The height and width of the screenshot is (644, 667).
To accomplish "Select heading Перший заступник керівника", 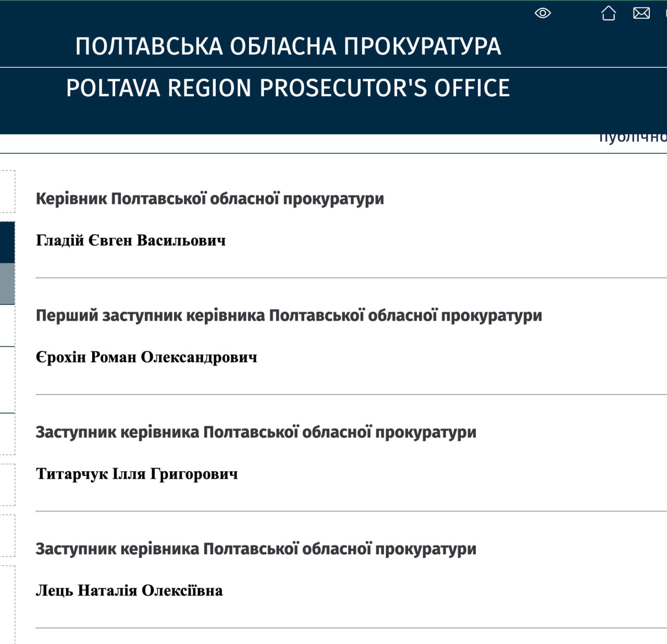I will pos(289,316).
